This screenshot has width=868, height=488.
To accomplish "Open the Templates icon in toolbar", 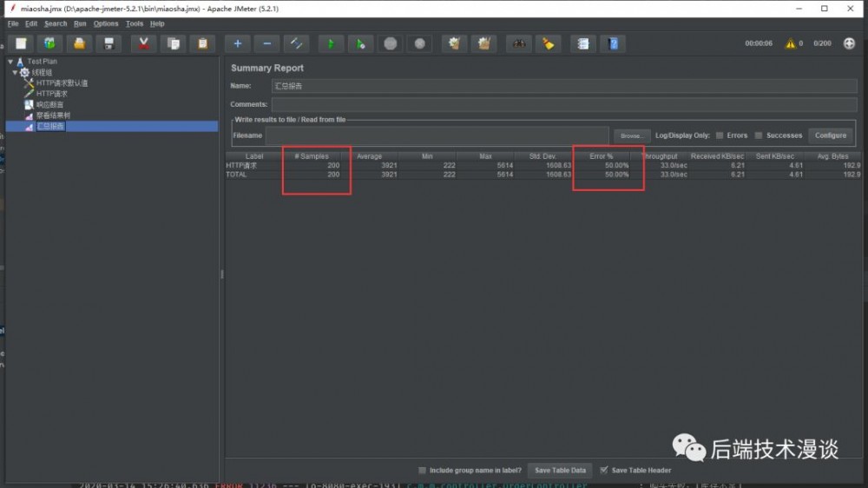I will point(49,43).
